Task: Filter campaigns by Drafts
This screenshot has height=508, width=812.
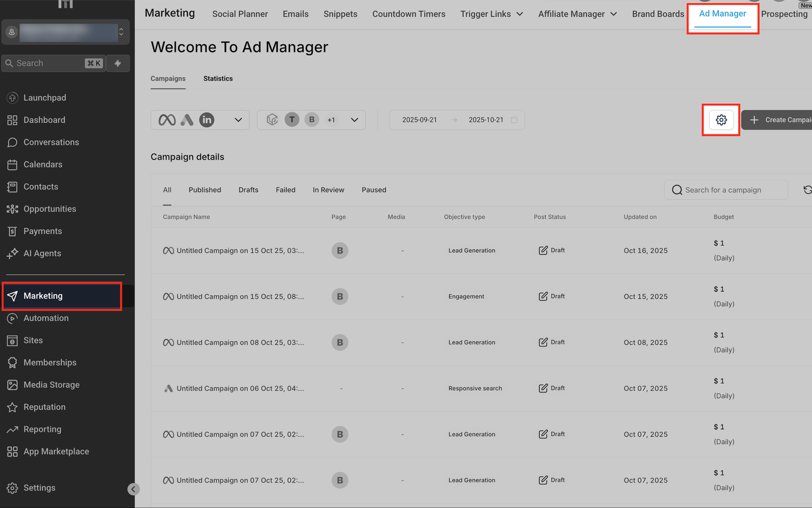Action: pyautogui.click(x=248, y=190)
